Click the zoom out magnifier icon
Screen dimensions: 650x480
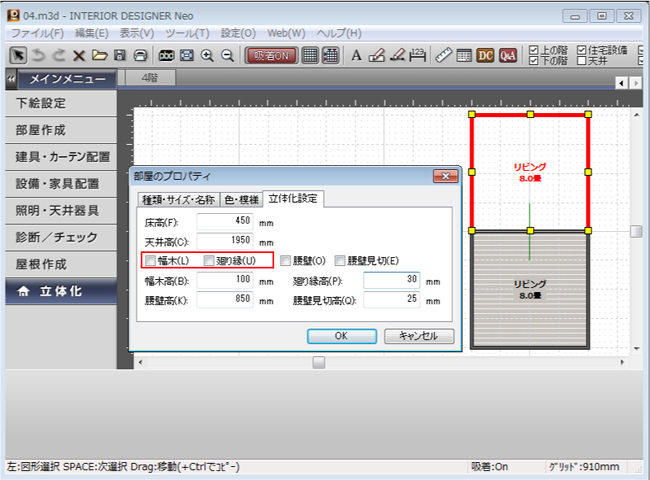(228, 56)
